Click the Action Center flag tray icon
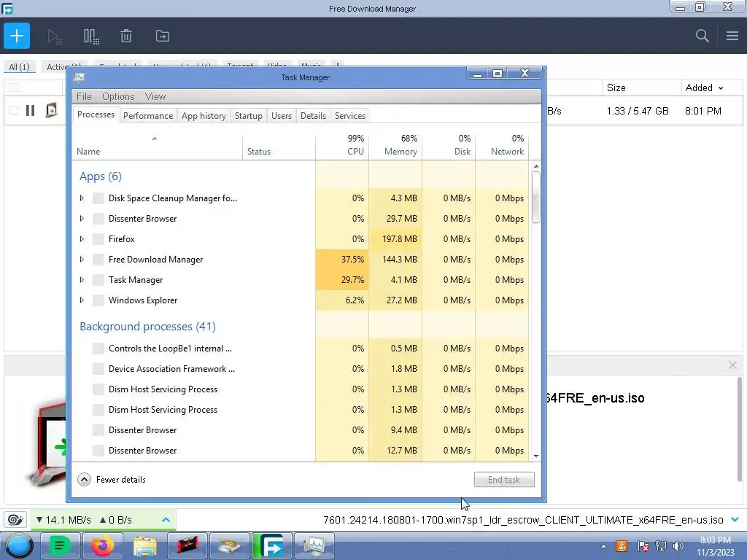This screenshot has width=747, height=560. pyautogui.click(x=643, y=546)
